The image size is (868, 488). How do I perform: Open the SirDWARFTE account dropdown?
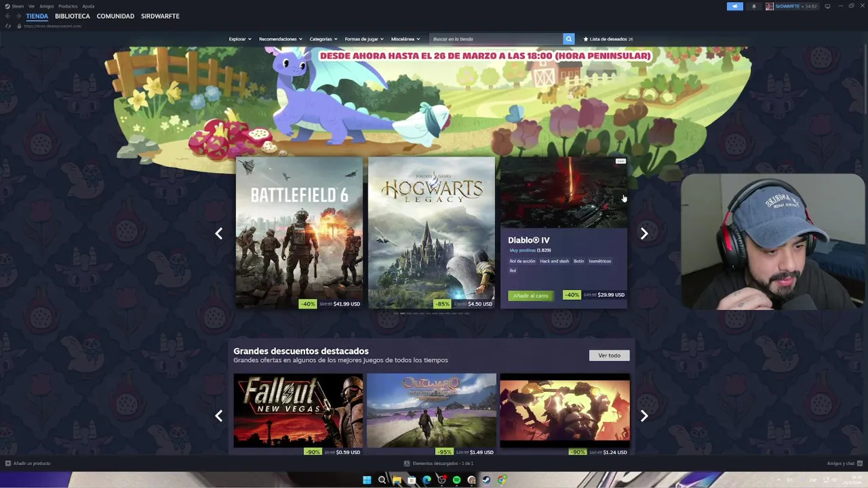tap(790, 6)
